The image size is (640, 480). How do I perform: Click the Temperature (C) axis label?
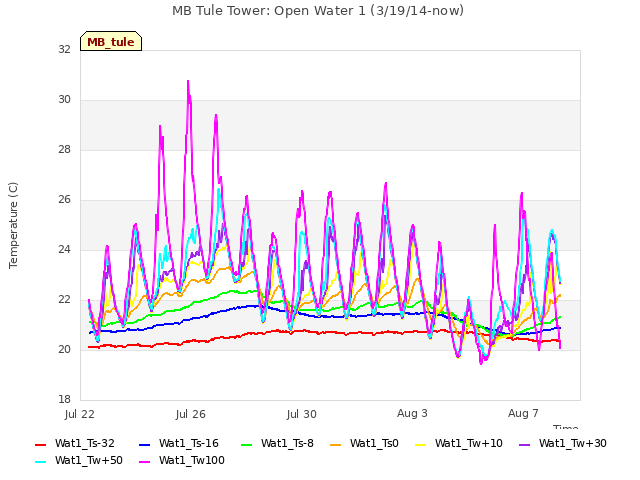click(x=13, y=225)
